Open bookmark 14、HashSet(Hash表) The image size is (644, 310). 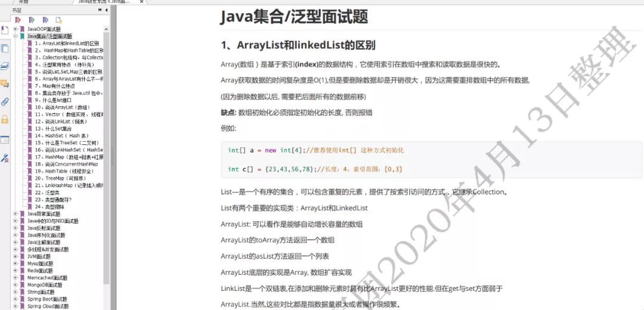click(x=61, y=135)
